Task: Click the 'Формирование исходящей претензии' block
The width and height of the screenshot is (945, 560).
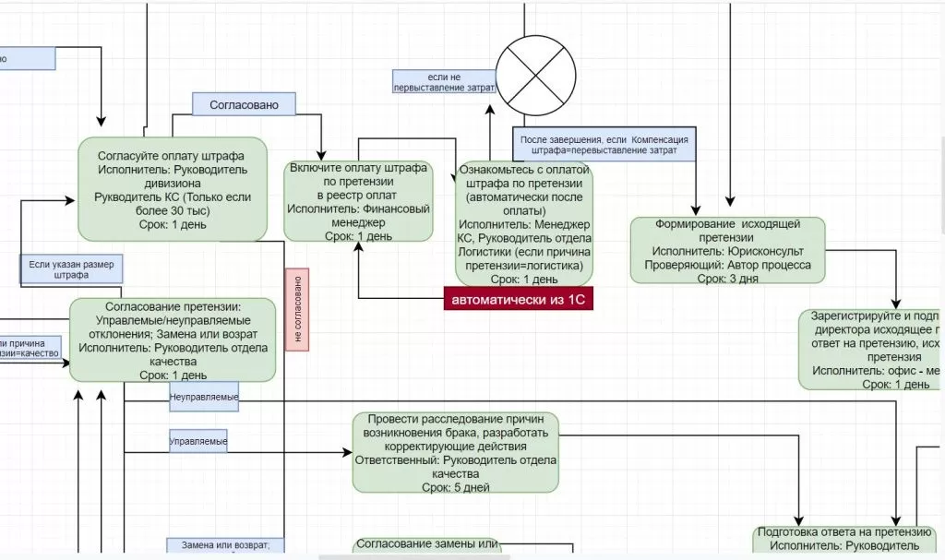Action: pos(727,249)
